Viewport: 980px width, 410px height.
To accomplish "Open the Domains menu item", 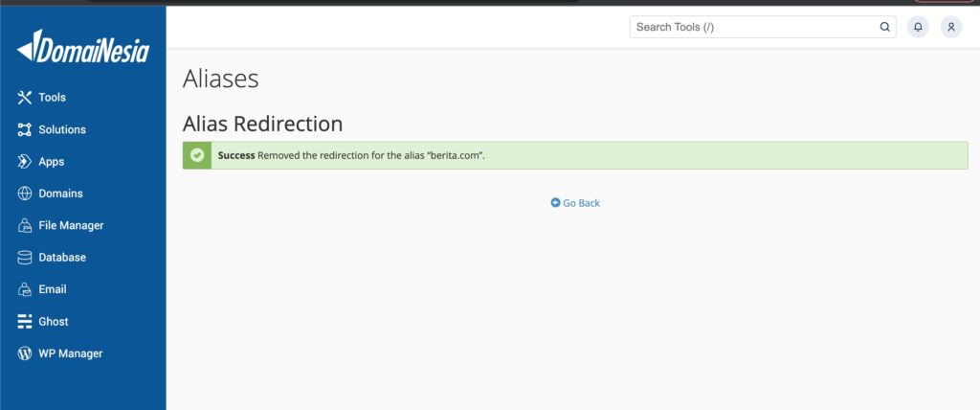I will (x=60, y=194).
